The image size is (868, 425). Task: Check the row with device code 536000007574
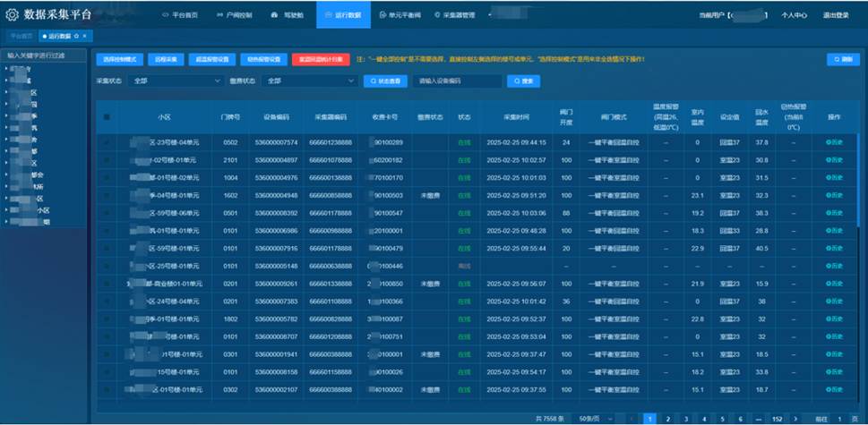(x=107, y=142)
